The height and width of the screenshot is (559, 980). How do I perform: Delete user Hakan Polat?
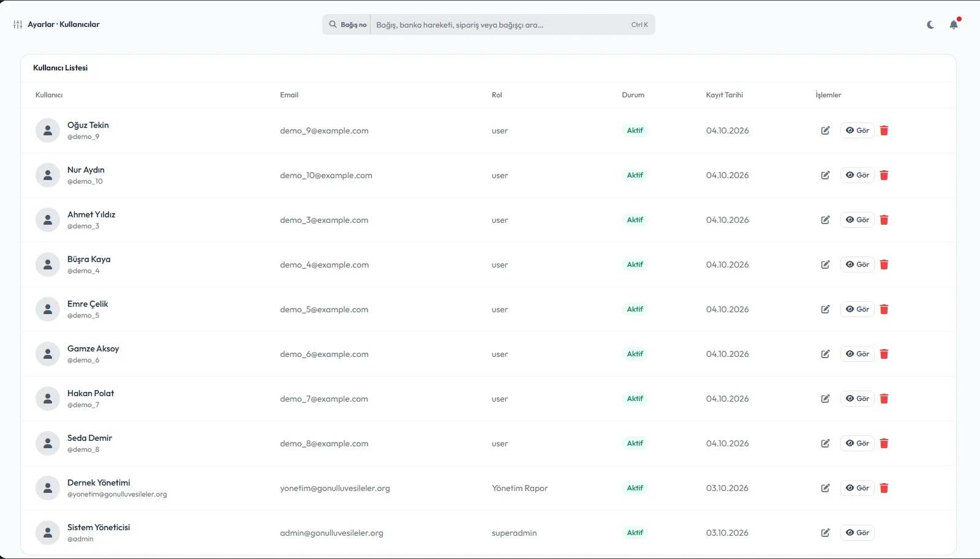click(884, 399)
